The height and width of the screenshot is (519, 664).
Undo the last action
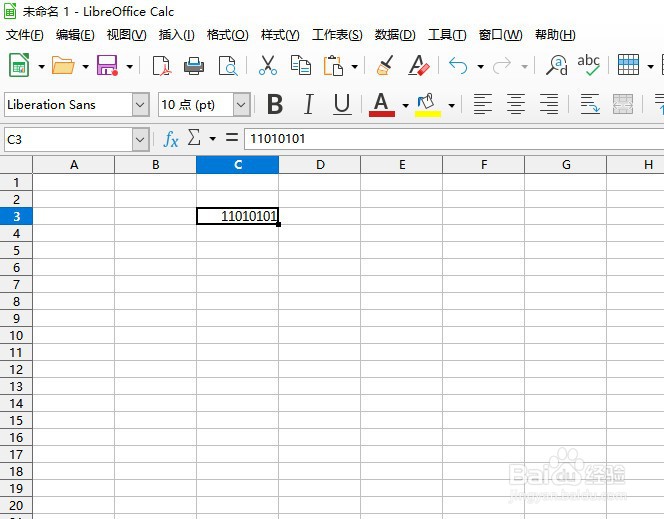pos(458,66)
